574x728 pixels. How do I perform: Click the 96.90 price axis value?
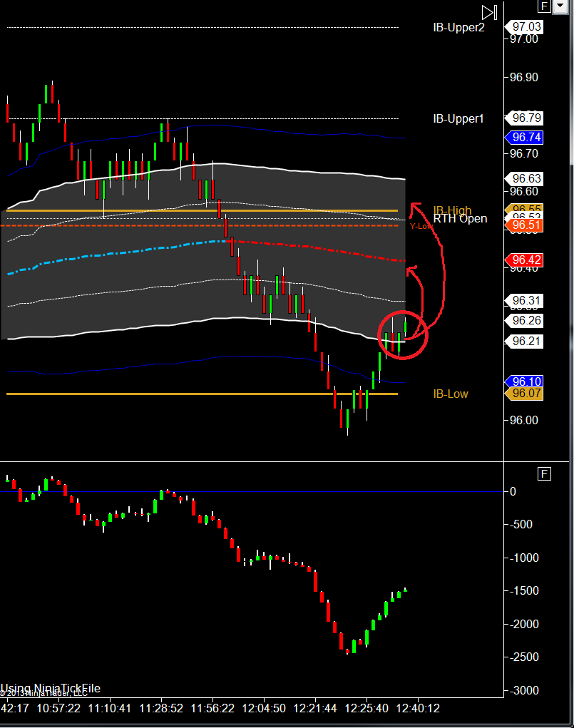coord(524,78)
